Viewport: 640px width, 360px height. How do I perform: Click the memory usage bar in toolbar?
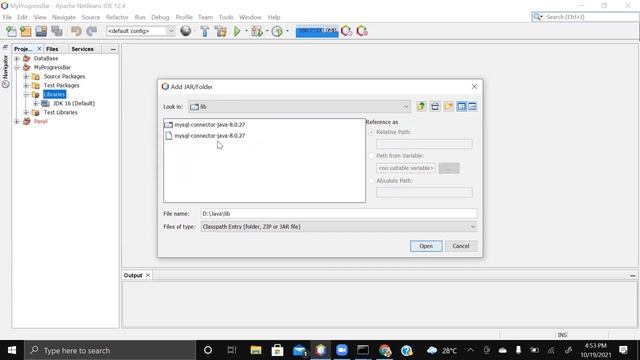click(x=317, y=31)
